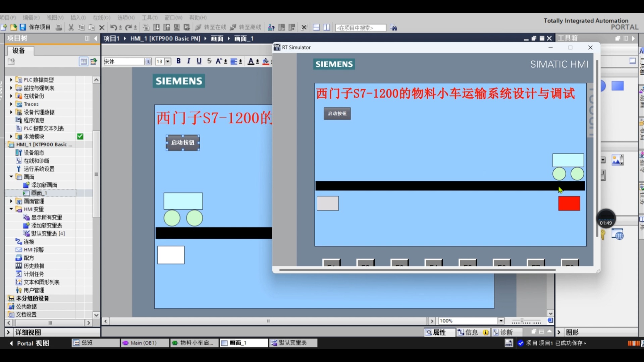Click the split editor horizontally icon
The width and height of the screenshot is (644, 362).
pos(316,27)
